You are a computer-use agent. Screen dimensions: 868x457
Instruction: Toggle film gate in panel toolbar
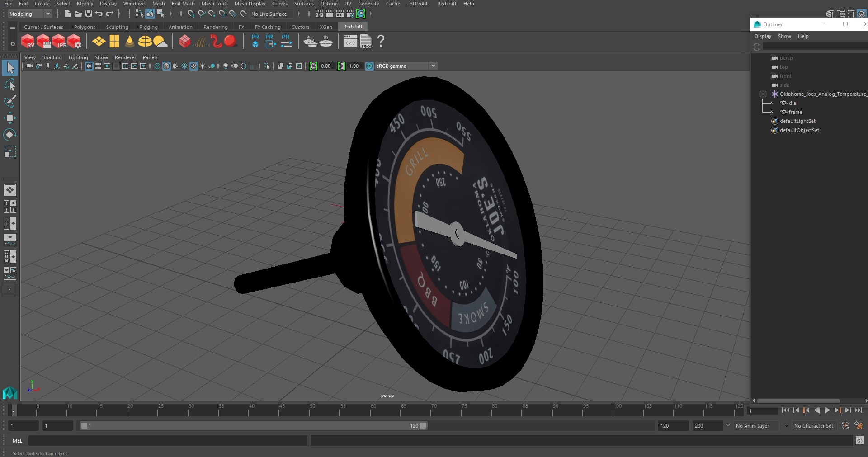pos(98,66)
